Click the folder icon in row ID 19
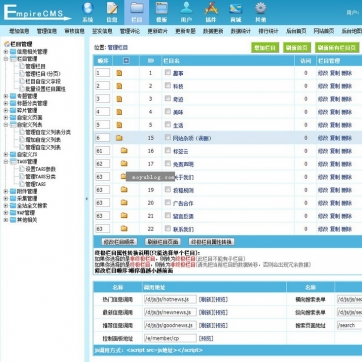Image resolution: width=362 pixels, height=362 pixels. pos(124,190)
